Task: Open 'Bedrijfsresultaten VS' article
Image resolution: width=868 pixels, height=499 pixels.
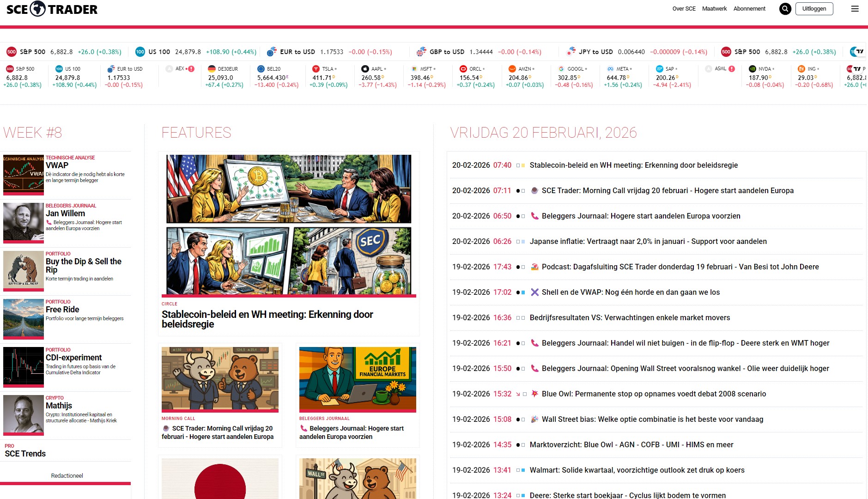Action: point(630,317)
